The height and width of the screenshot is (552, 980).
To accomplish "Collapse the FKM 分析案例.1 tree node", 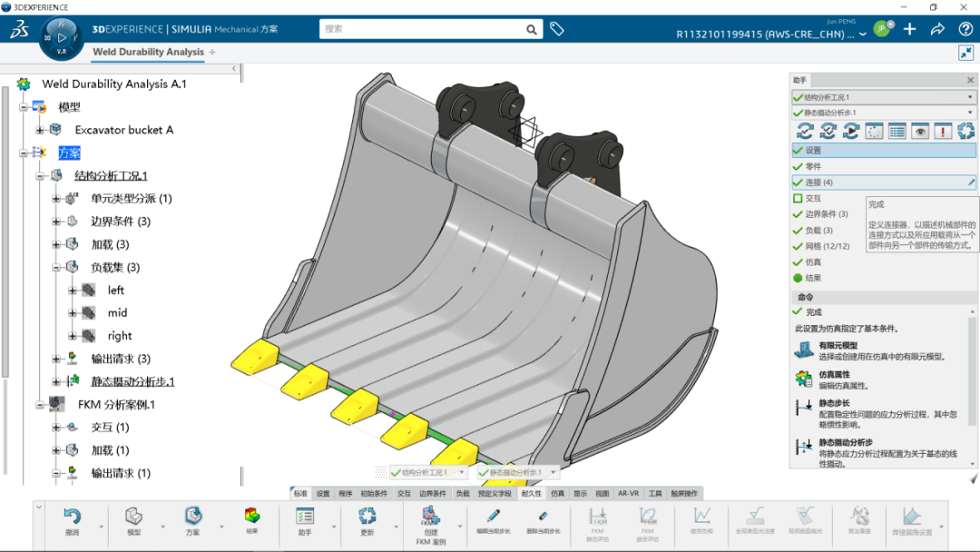I will point(39,405).
